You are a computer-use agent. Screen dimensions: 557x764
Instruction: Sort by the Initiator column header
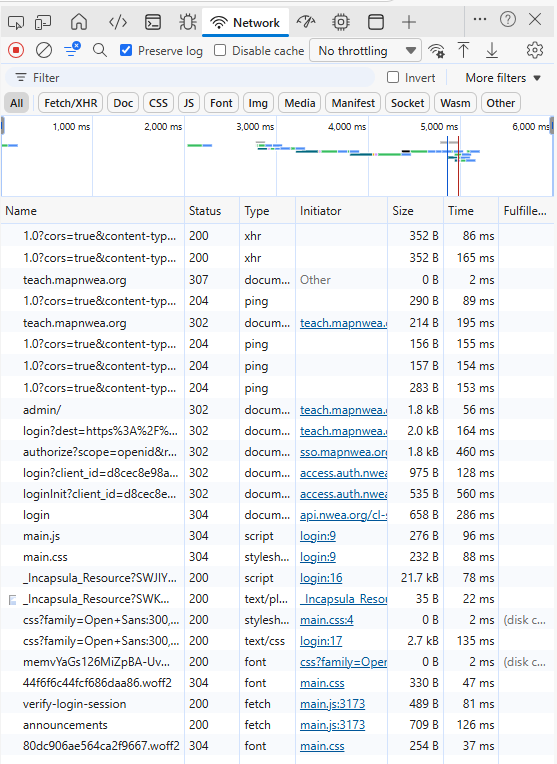click(341, 211)
